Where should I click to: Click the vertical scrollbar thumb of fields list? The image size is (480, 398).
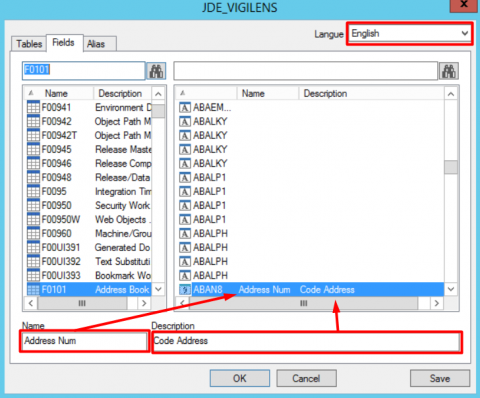pyautogui.click(x=451, y=167)
